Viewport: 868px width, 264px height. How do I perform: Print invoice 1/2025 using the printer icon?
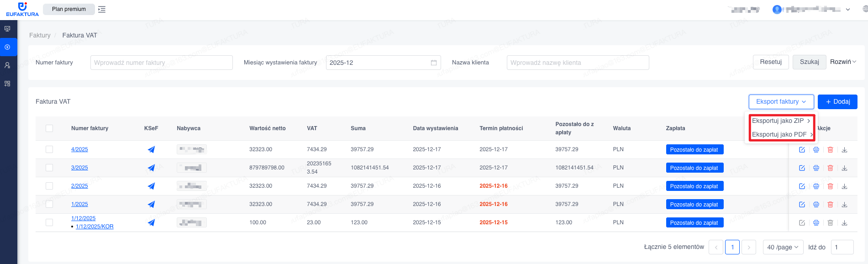pos(816,205)
